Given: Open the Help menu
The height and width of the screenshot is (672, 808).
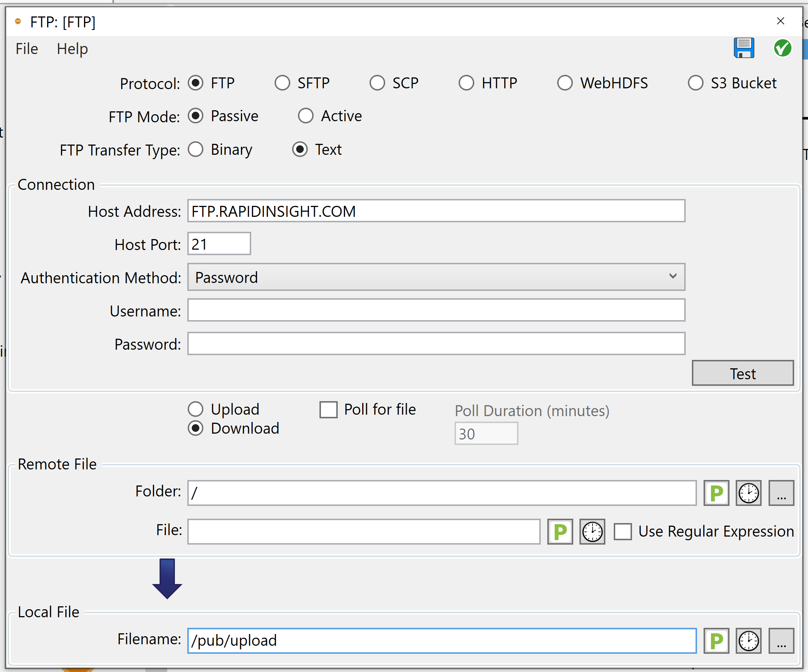Looking at the screenshot, I should (x=72, y=49).
